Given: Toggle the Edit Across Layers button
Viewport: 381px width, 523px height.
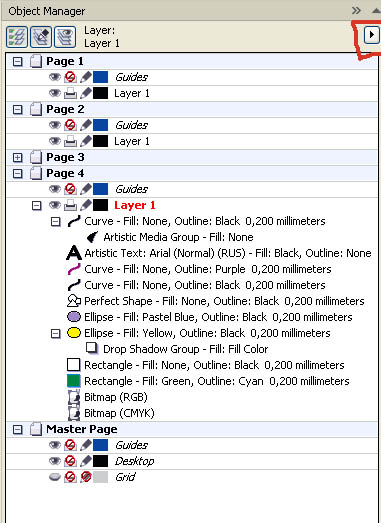Looking at the screenshot, I should click(41, 36).
